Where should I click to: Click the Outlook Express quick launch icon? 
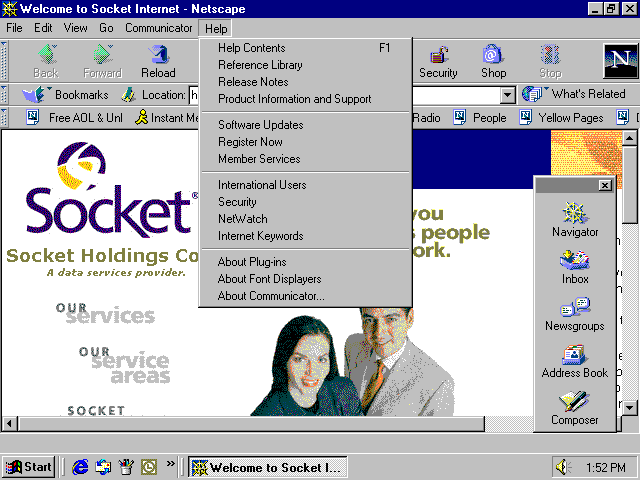tap(103, 467)
